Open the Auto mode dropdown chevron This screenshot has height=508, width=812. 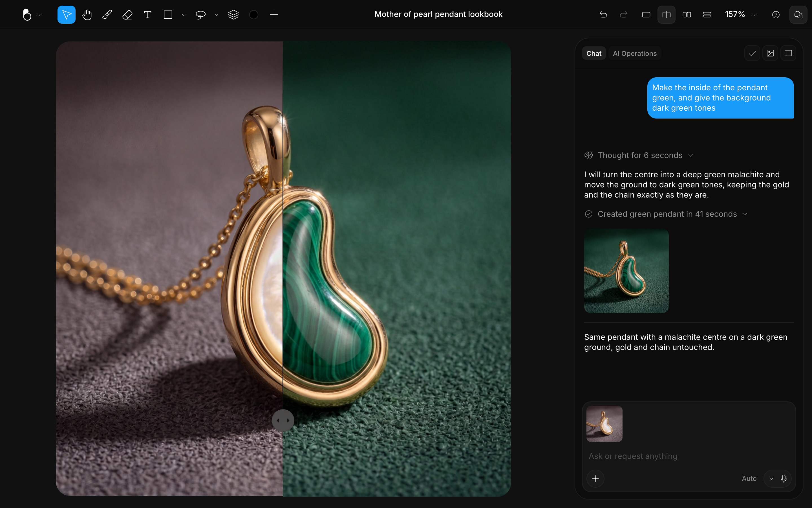(x=771, y=479)
